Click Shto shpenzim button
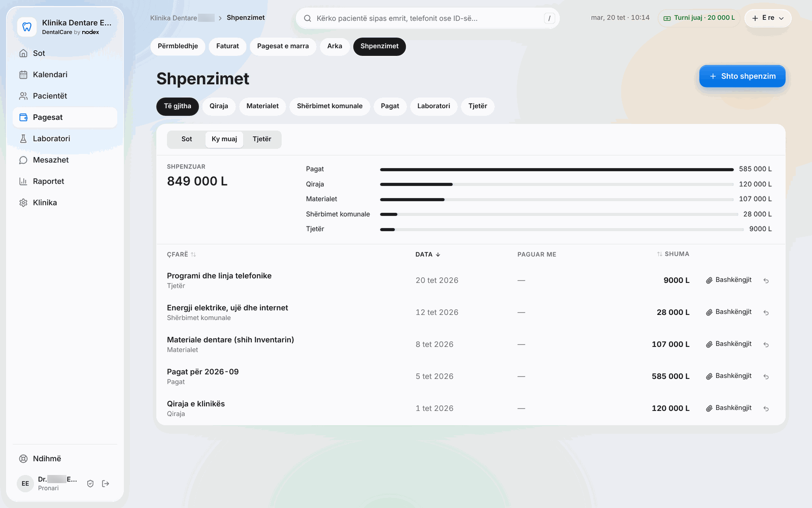This screenshot has height=508, width=812. pos(742,76)
